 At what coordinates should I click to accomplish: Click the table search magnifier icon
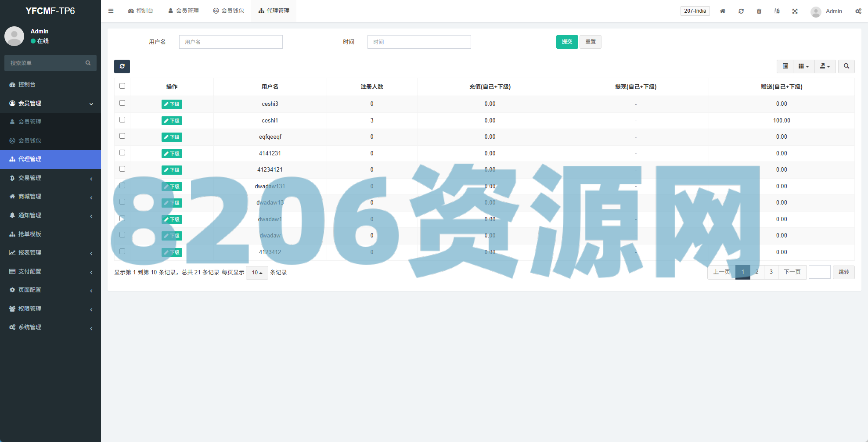[846, 66]
